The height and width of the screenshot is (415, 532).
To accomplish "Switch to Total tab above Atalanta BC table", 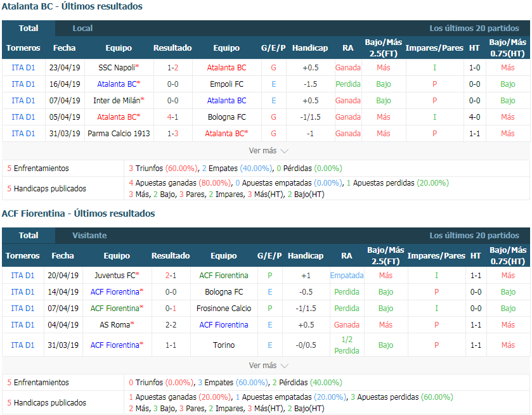I will (29, 28).
